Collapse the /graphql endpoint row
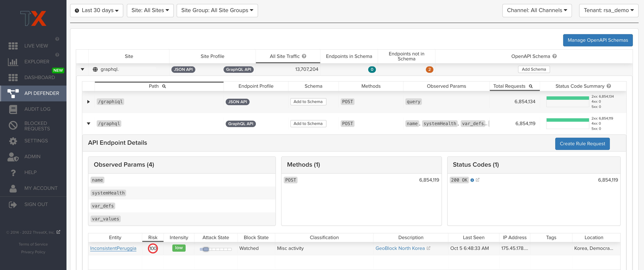 point(89,123)
